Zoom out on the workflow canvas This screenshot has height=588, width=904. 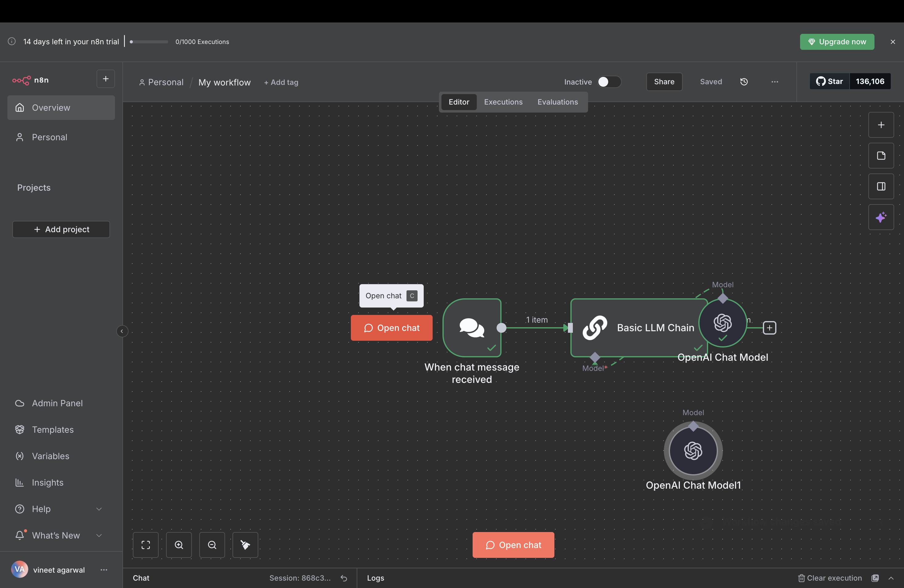pyautogui.click(x=212, y=545)
